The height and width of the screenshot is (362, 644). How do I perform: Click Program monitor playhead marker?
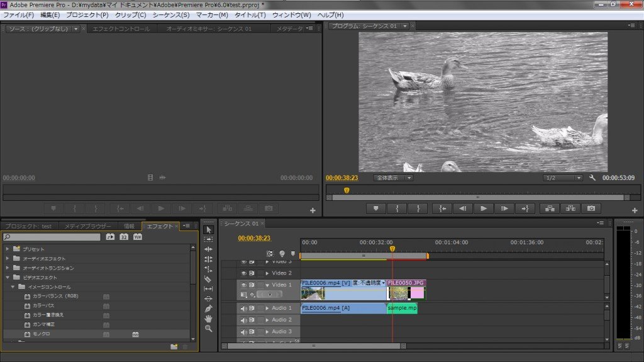(x=347, y=191)
